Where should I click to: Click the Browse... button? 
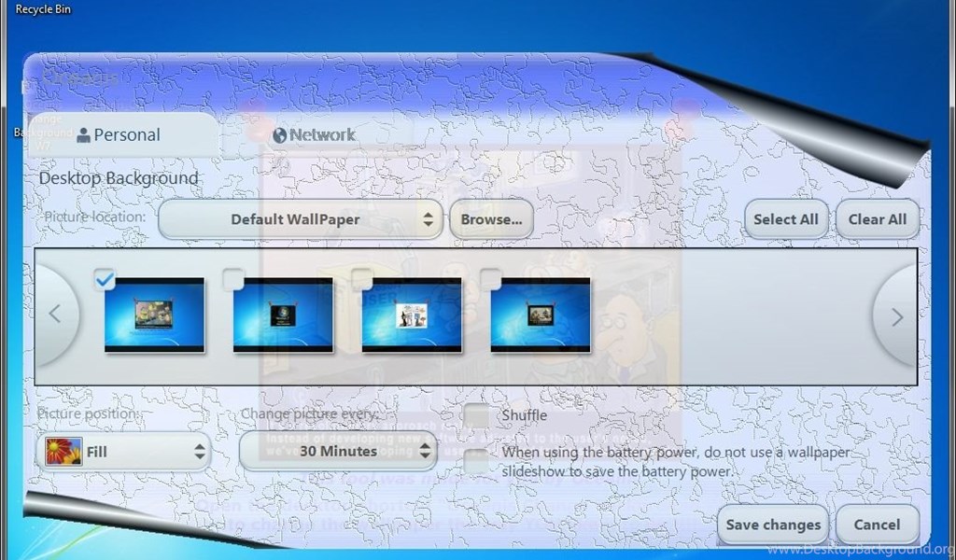coord(491,219)
